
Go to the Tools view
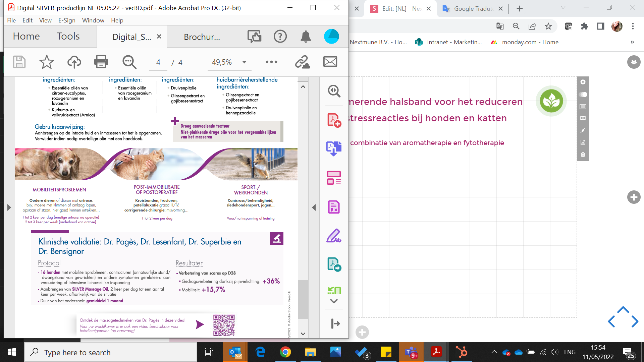click(x=68, y=36)
